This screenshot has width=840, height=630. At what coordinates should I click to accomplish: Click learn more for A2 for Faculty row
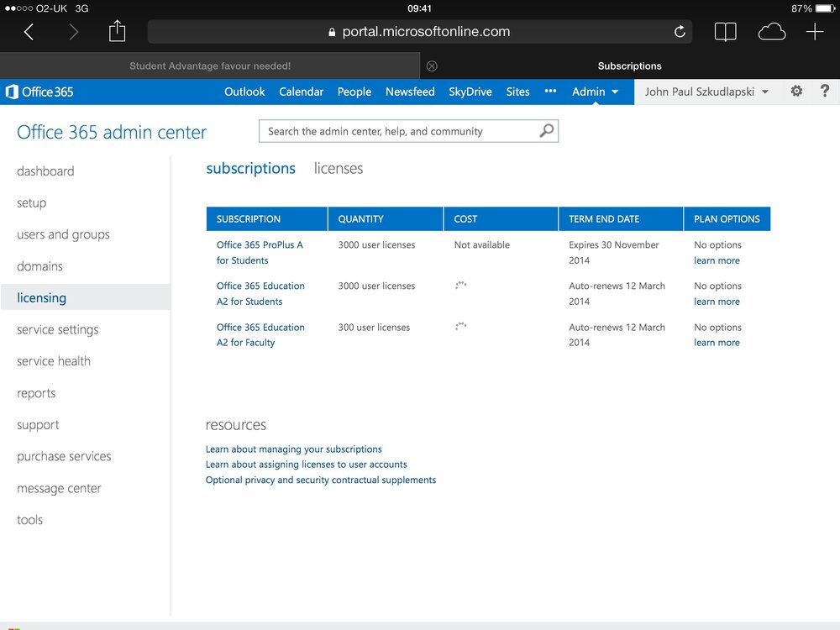point(717,343)
